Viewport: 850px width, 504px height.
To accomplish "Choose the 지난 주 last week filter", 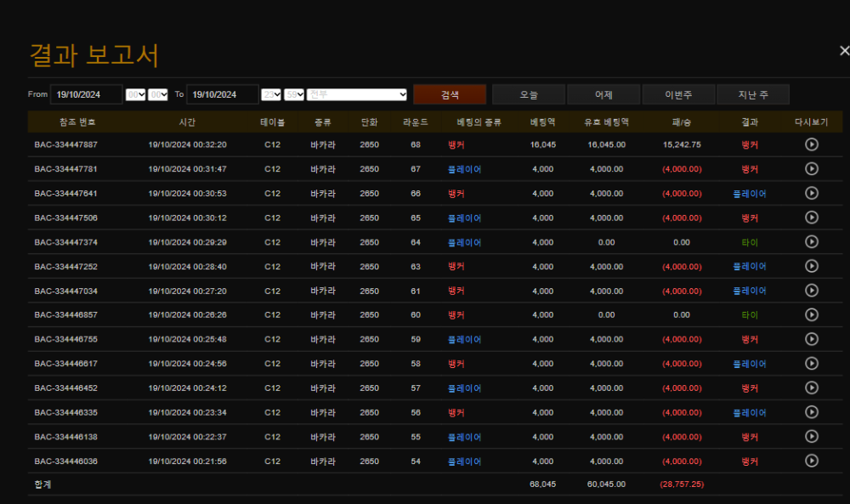I will [x=752, y=94].
